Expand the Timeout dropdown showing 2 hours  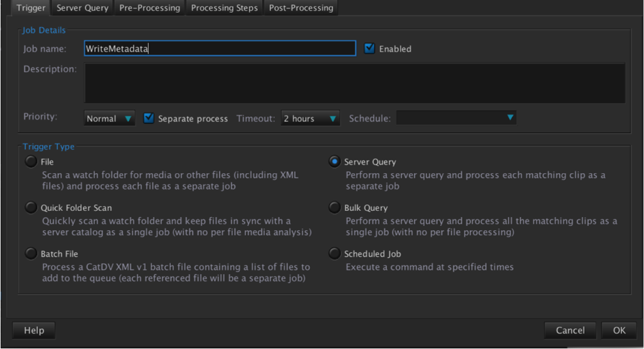pos(310,119)
